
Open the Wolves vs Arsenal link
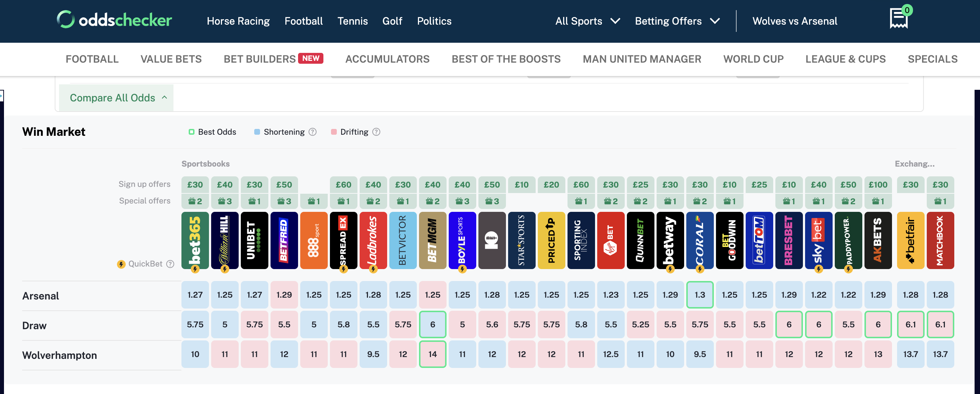795,21
